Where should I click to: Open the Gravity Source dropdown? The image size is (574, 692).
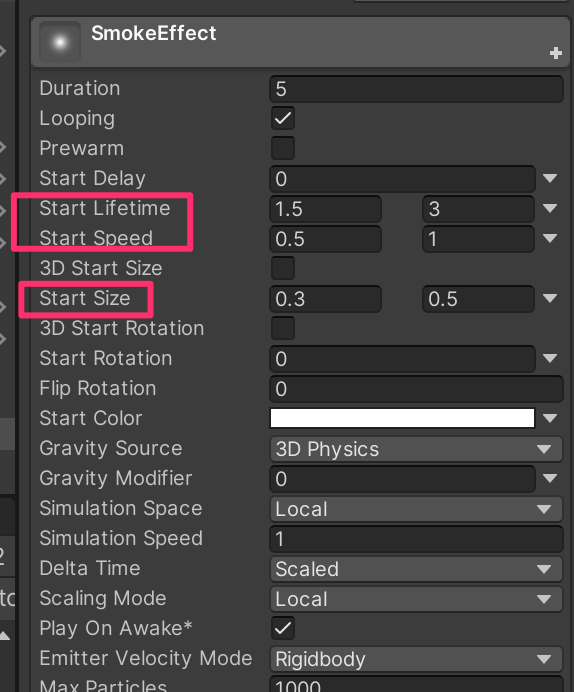pyautogui.click(x=416, y=449)
